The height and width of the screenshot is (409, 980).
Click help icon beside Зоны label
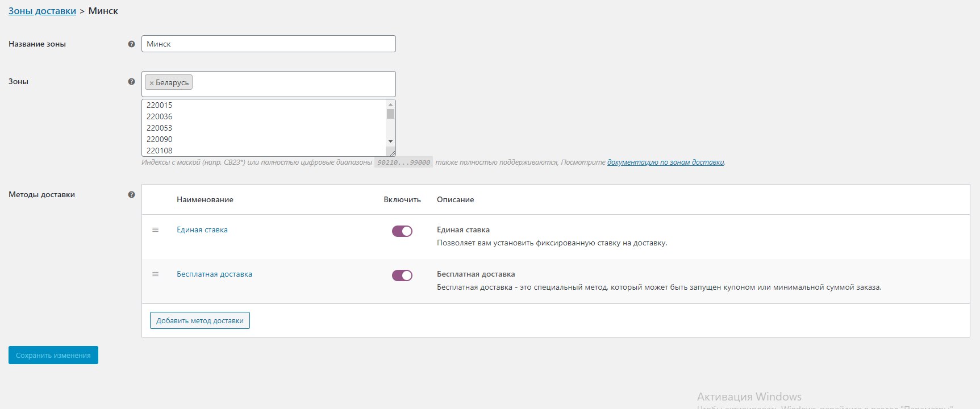[132, 81]
